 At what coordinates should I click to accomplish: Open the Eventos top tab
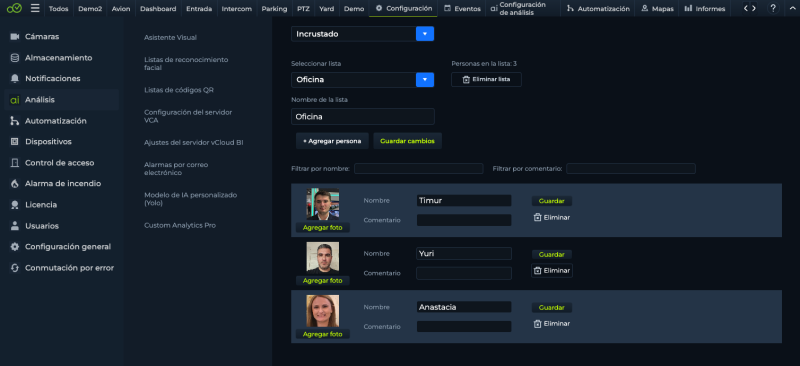coord(462,9)
